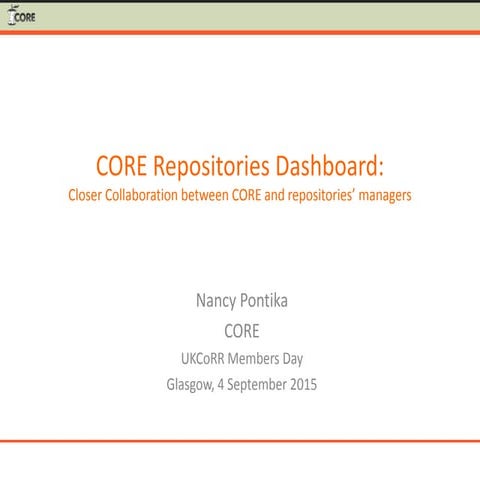480x480 pixels.
Task: Select the 'UKCoRR Members Day' line
Action: click(x=242, y=359)
